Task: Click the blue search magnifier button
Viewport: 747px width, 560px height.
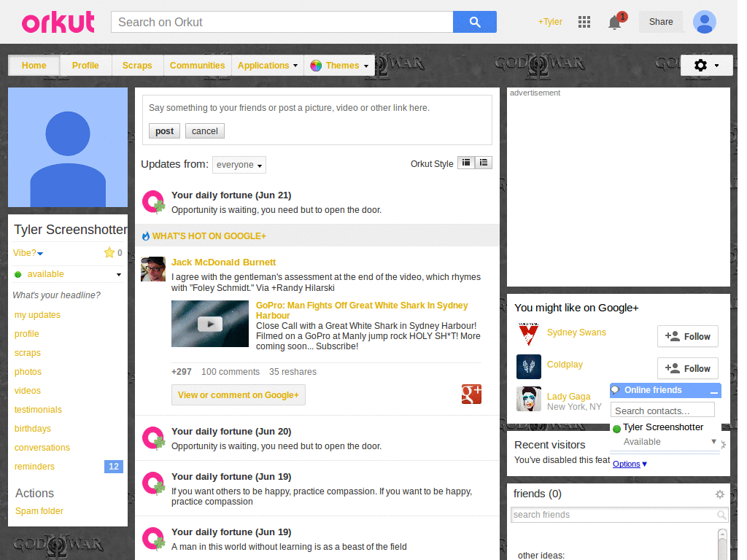Action: pos(474,22)
